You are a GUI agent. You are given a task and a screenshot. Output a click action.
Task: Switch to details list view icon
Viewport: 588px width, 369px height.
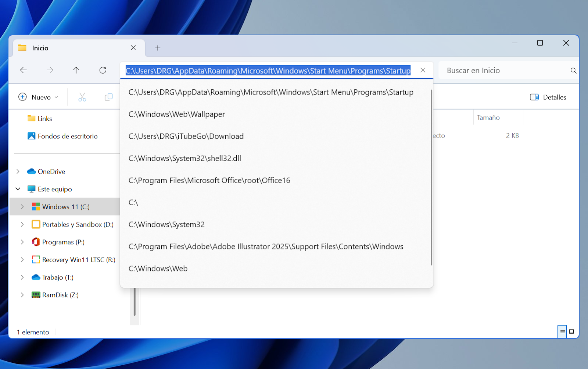(562, 332)
